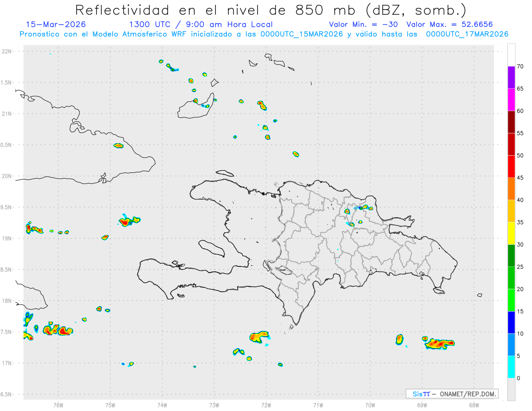Click the colorbar value label '70'

520,67
